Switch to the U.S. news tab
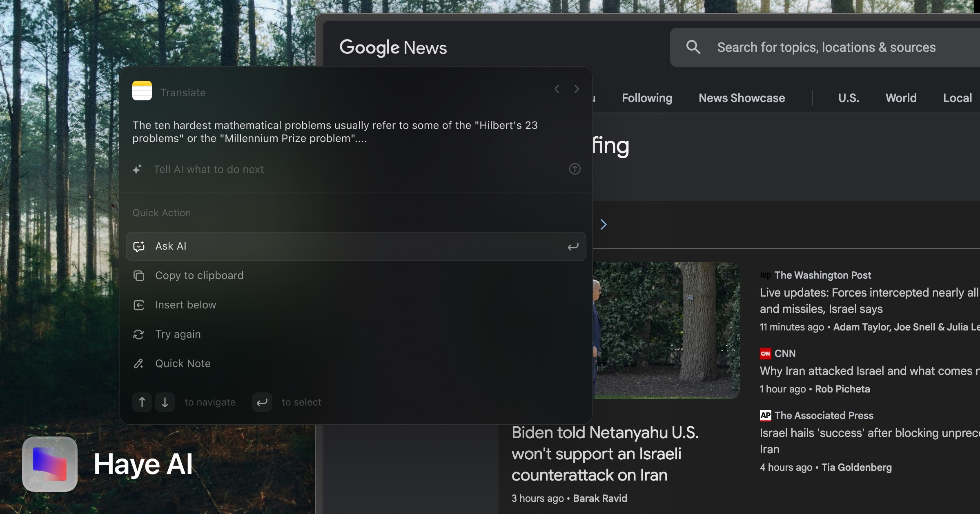 [x=849, y=98]
